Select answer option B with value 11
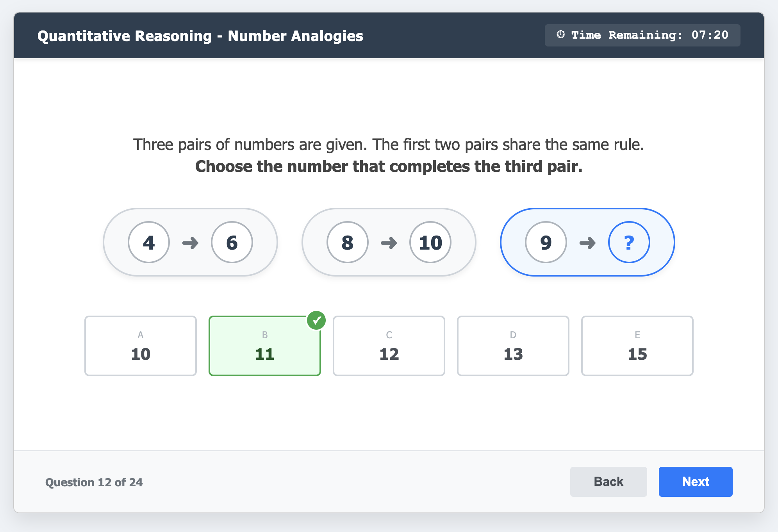Image resolution: width=778 pixels, height=532 pixels. (x=265, y=346)
